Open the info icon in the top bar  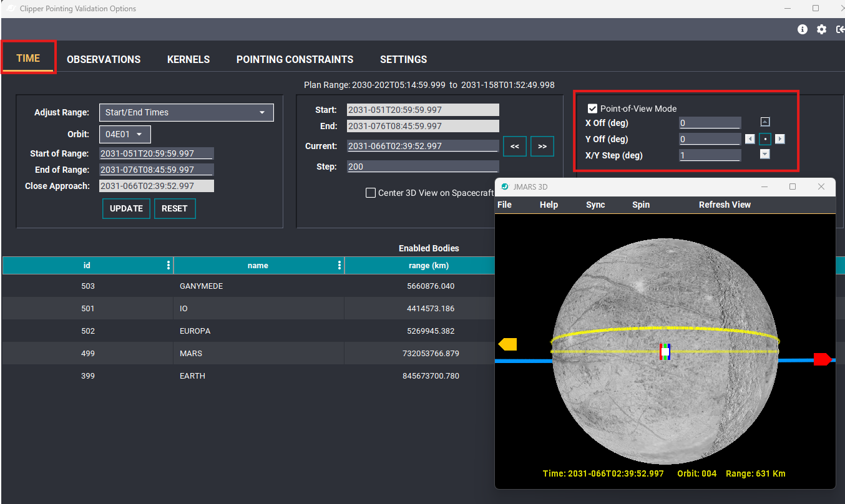(x=803, y=29)
